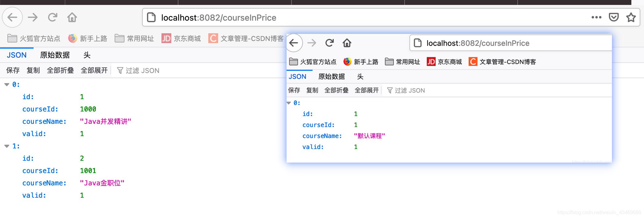Switch to JSON tab in main window

(x=17, y=55)
